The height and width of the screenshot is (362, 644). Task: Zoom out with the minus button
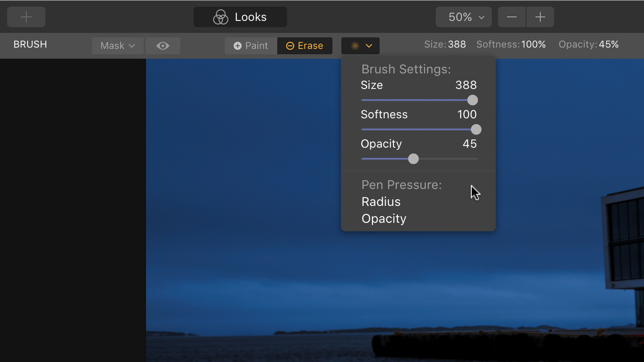(512, 17)
